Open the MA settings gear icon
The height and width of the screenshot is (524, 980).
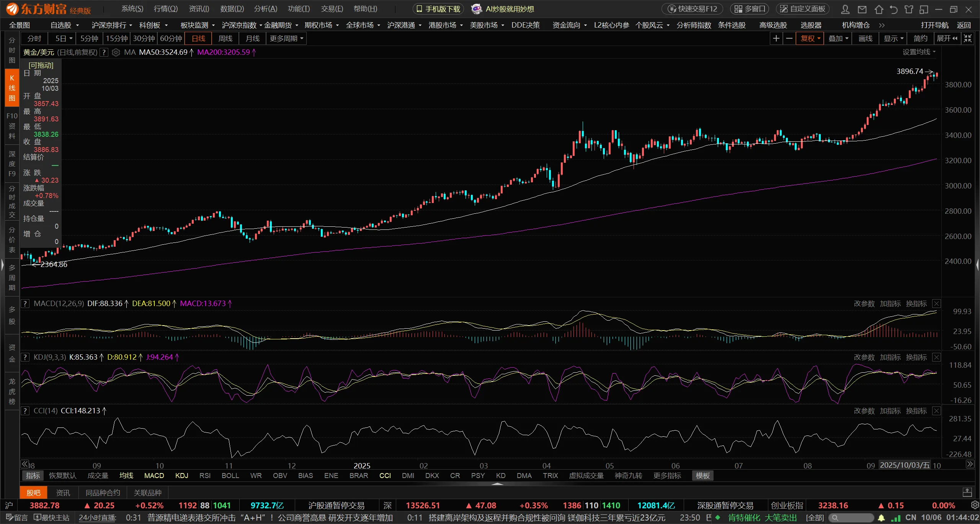point(116,52)
